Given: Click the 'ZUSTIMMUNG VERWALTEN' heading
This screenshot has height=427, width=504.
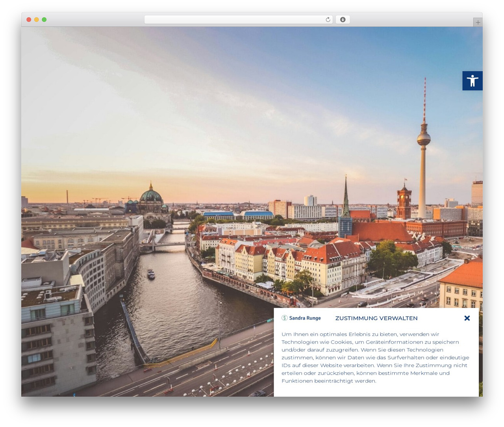Looking at the screenshot, I should pyautogui.click(x=376, y=318).
